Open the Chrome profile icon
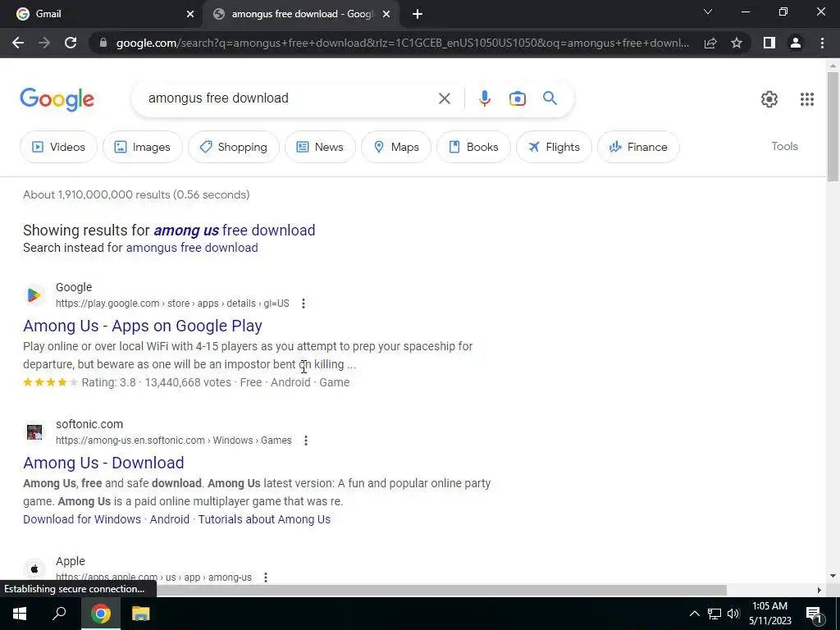Viewport: 840px width, 630px height. click(796, 43)
